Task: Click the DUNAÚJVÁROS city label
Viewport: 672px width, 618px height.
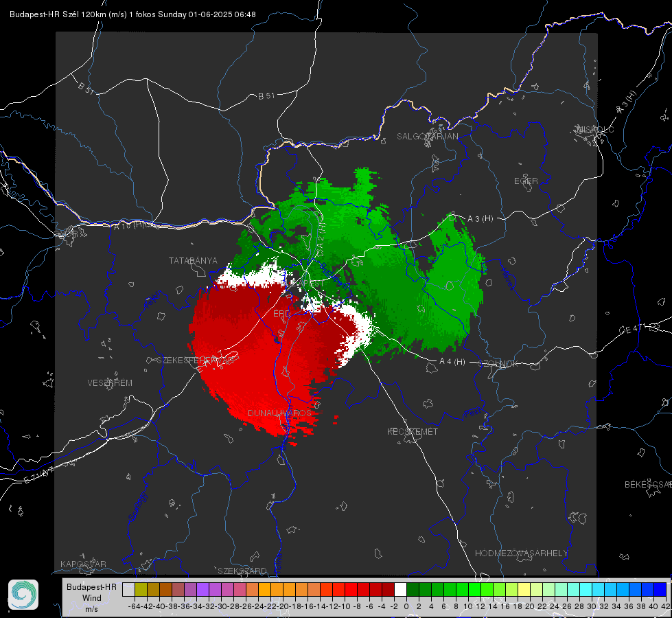Action: point(279,413)
